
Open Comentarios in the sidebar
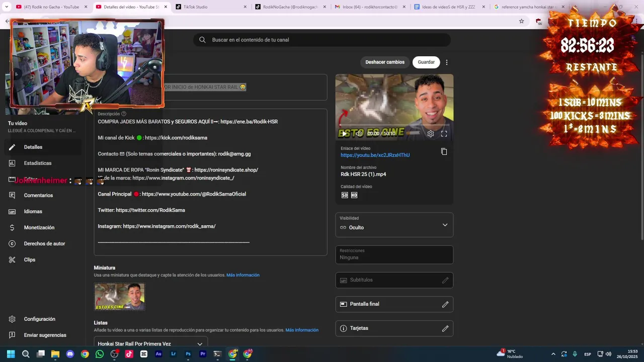pos(38,195)
